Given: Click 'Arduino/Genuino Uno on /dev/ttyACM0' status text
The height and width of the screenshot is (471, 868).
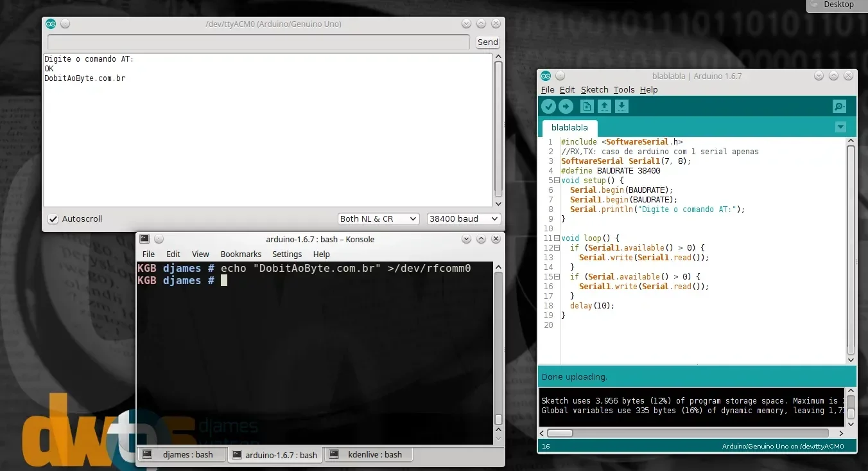Looking at the screenshot, I should [783, 446].
